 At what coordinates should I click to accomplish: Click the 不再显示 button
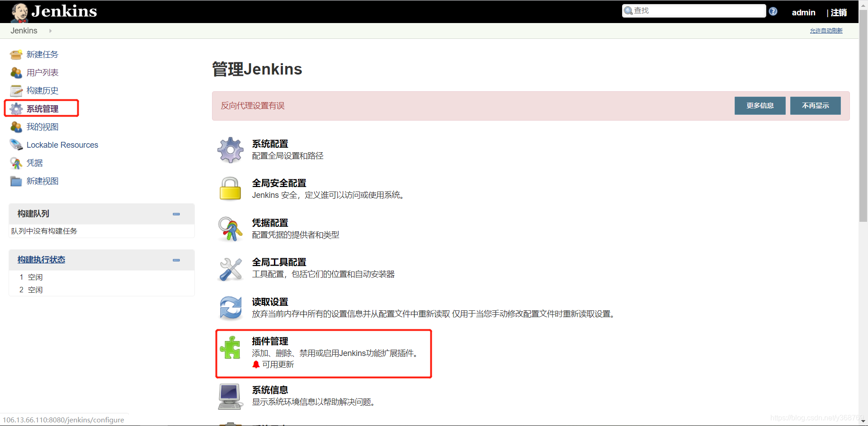tap(816, 106)
